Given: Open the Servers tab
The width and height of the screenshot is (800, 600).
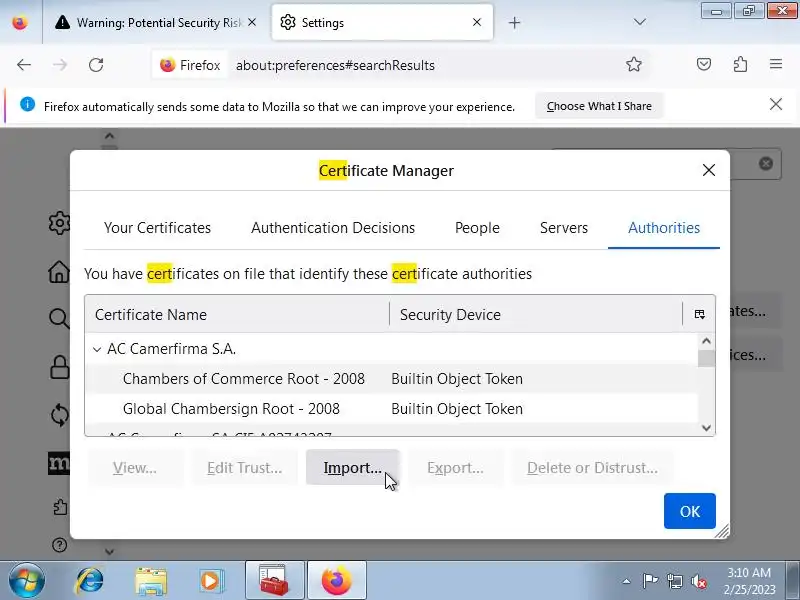Looking at the screenshot, I should (564, 228).
